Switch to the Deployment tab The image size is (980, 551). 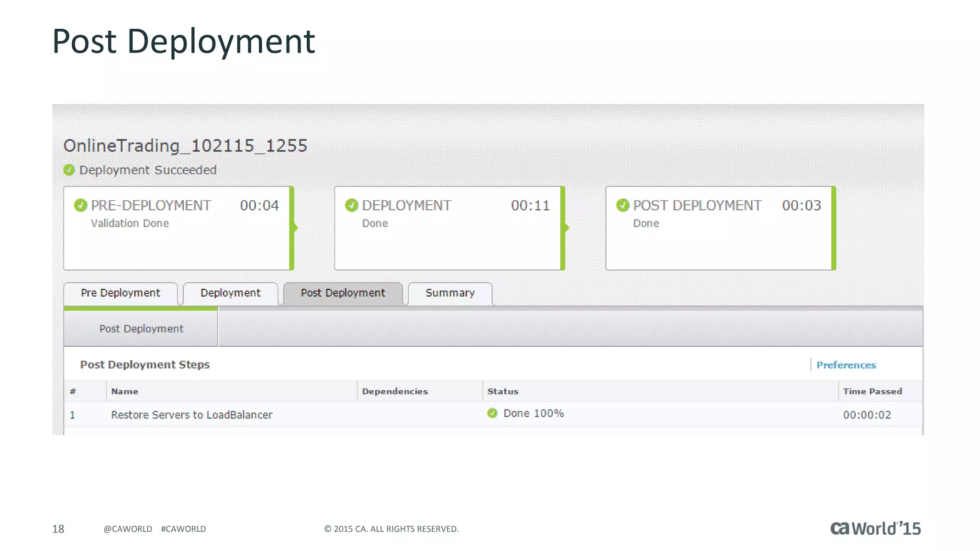tap(230, 293)
